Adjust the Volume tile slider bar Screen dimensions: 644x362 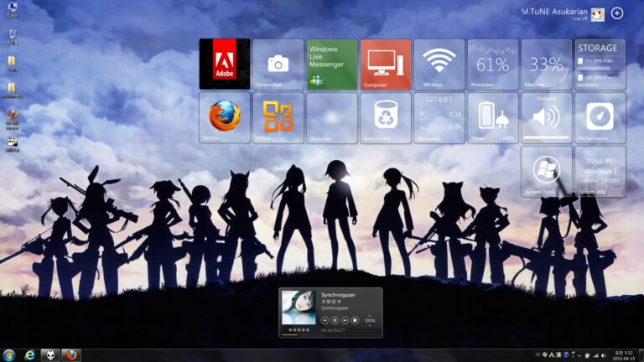(x=546, y=137)
